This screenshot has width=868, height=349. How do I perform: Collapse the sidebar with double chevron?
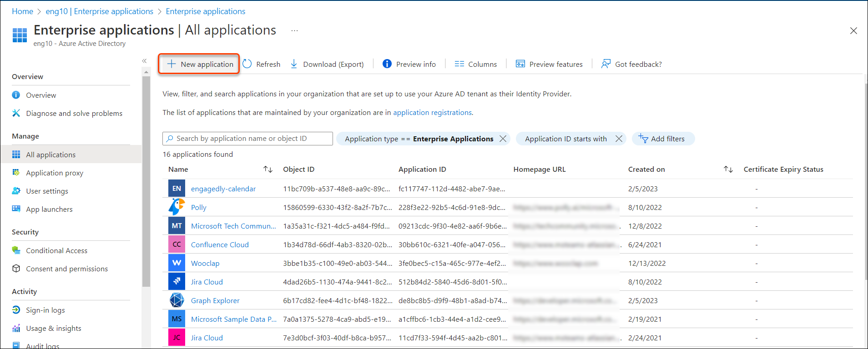pyautogui.click(x=144, y=61)
